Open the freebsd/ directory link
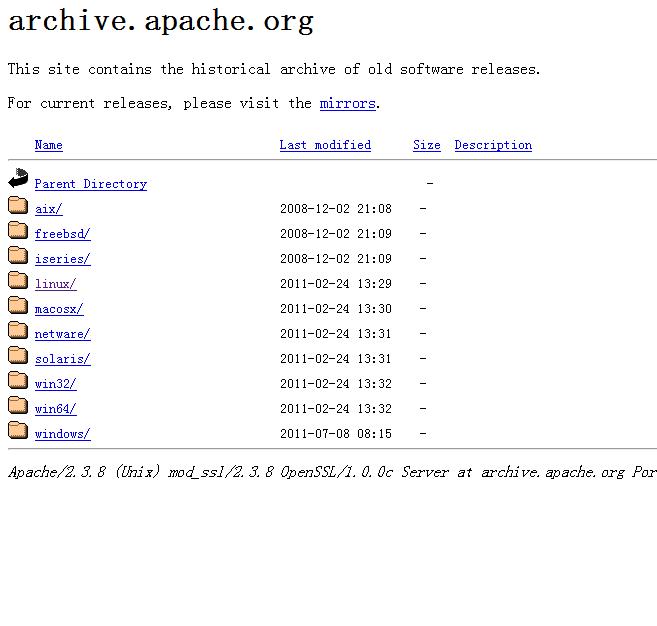Screen dimensions: 657x626 [x=62, y=234]
